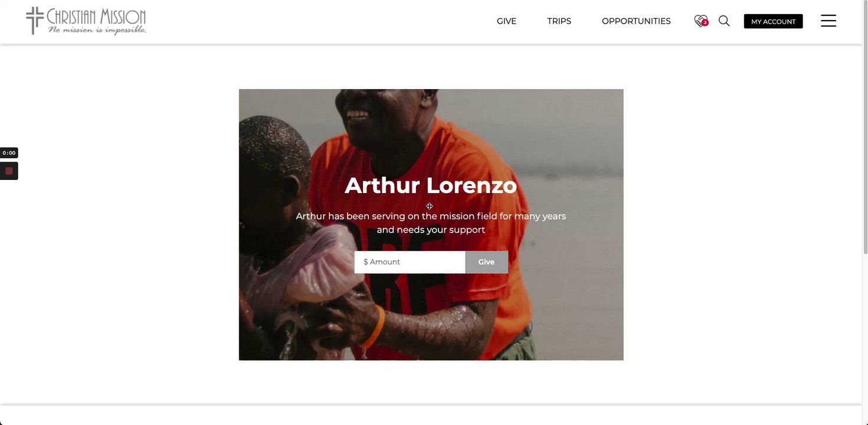Click the Christian Mission logo
This screenshot has width=868, height=425.
pos(86,21)
